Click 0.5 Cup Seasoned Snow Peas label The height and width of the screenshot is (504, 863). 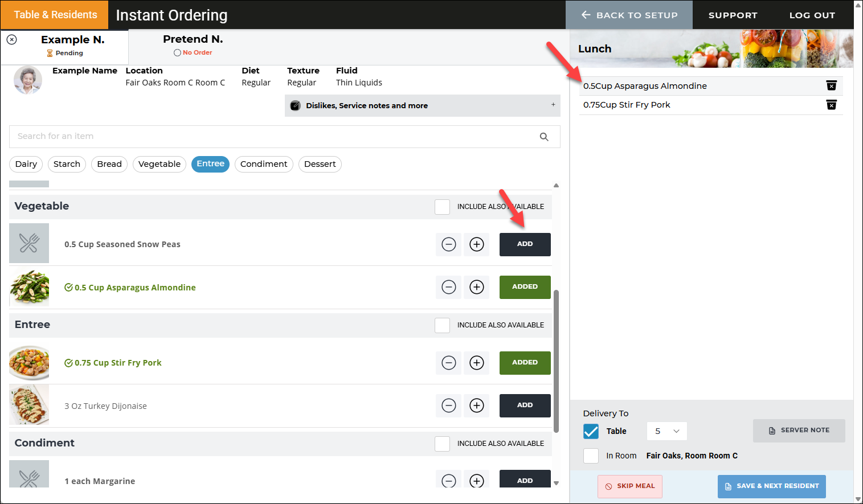click(x=122, y=244)
